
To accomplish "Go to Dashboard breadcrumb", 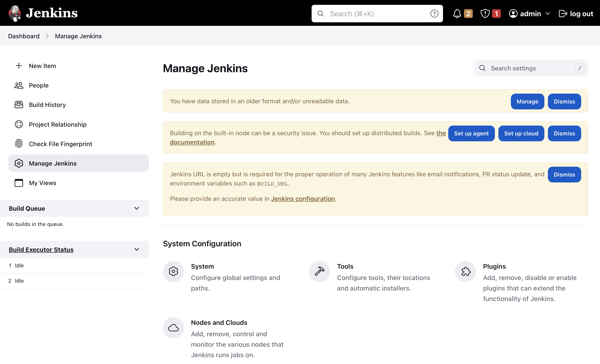I will coord(24,36).
